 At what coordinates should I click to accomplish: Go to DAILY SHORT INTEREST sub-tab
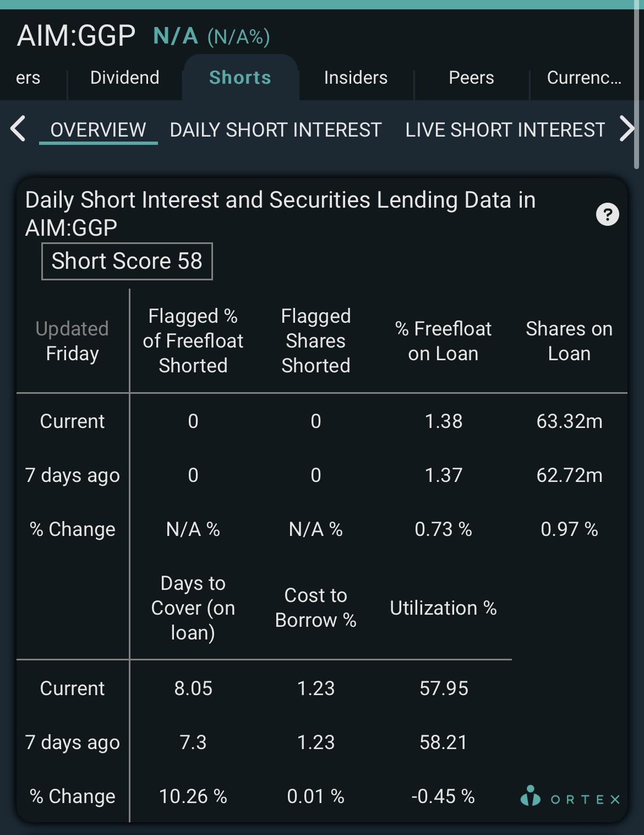click(275, 130)
